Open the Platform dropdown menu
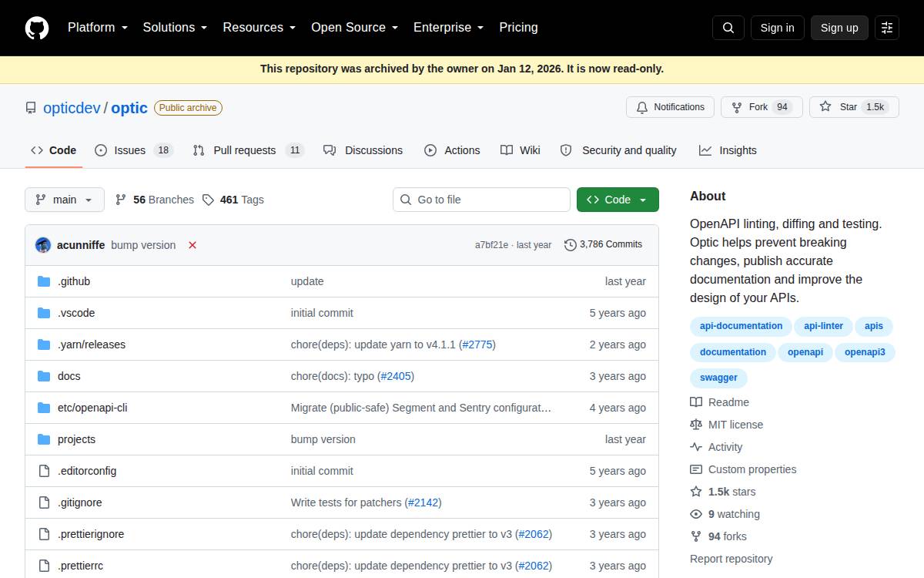924x578 pixels. pos(98,28)
